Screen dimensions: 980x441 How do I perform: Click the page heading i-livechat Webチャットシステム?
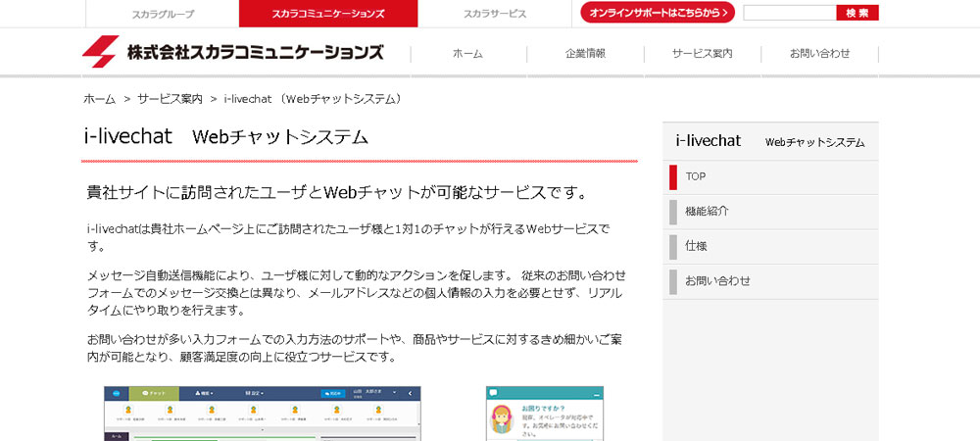pyautogui.click(x=225, y=137)
